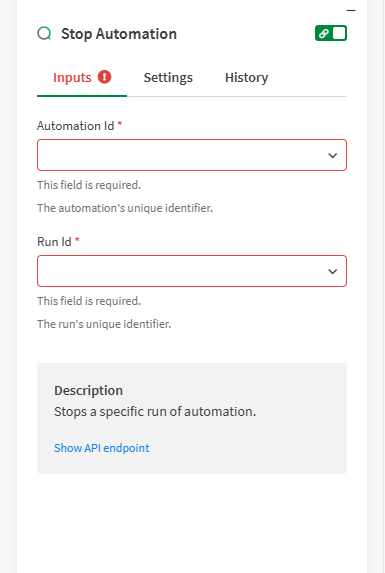Select 'The run's unique identifier.' help text

click(104, 324)
